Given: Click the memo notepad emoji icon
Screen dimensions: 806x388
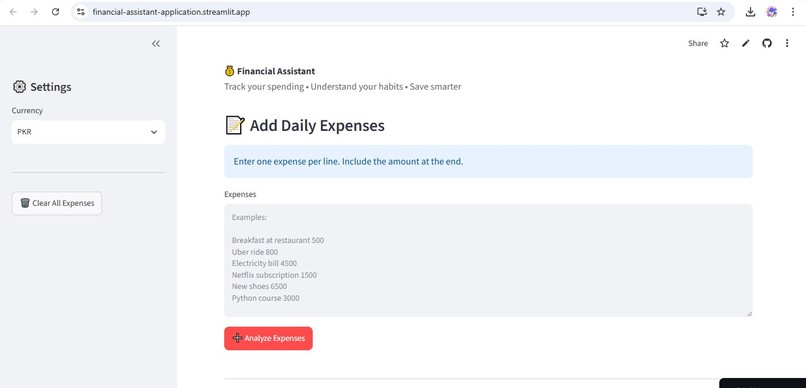Looking at the screenshot, I should [x=235, y=125].
